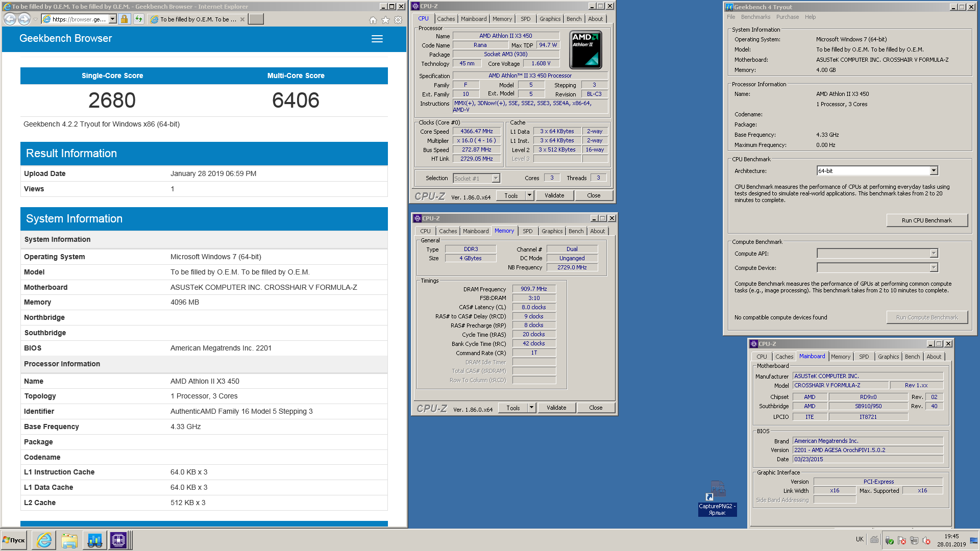Click Tools button in top CPU-Z window
This screenshot has height=551, width=980.
pos(511,195)
